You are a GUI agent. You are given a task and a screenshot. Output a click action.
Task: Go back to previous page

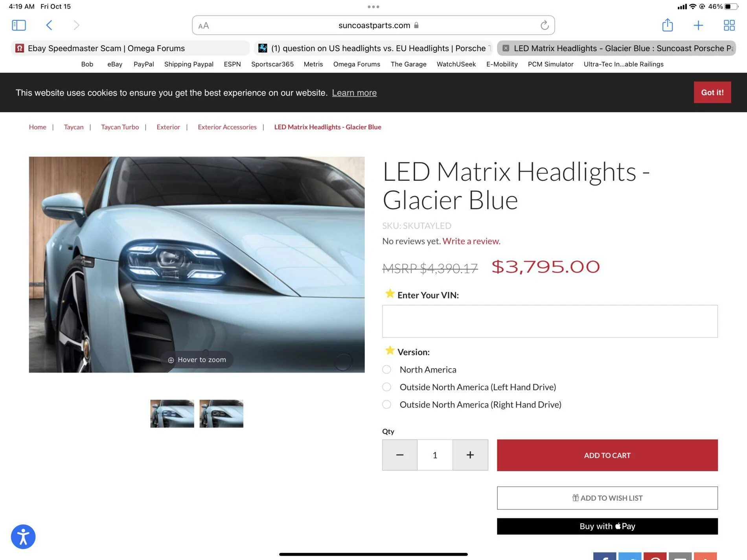click(49, 26)
